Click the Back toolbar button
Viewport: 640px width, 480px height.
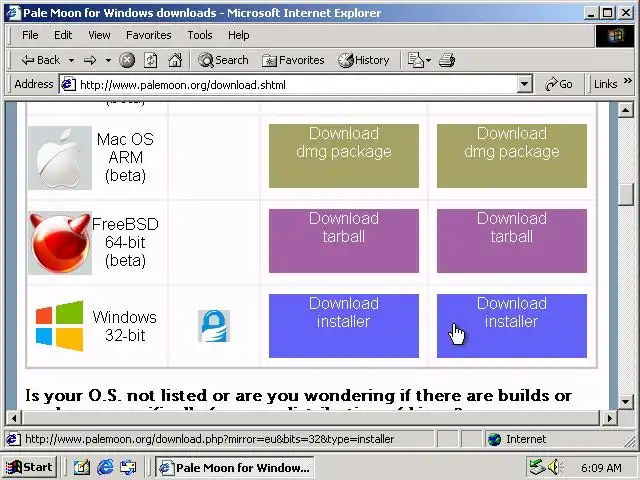click(40, 60)
